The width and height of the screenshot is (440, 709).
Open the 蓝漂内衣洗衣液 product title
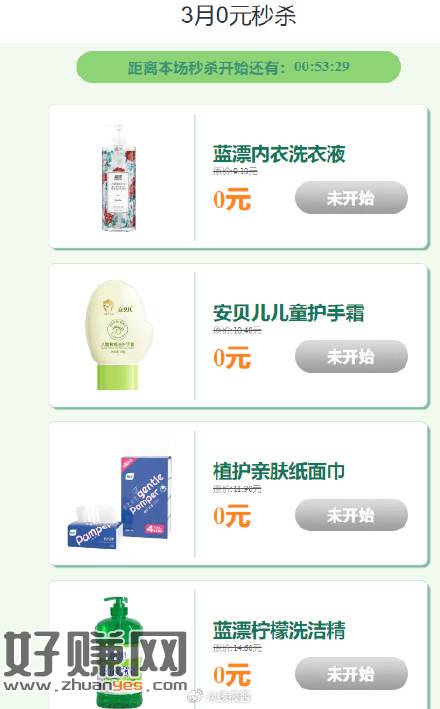[x=279, y=154]
